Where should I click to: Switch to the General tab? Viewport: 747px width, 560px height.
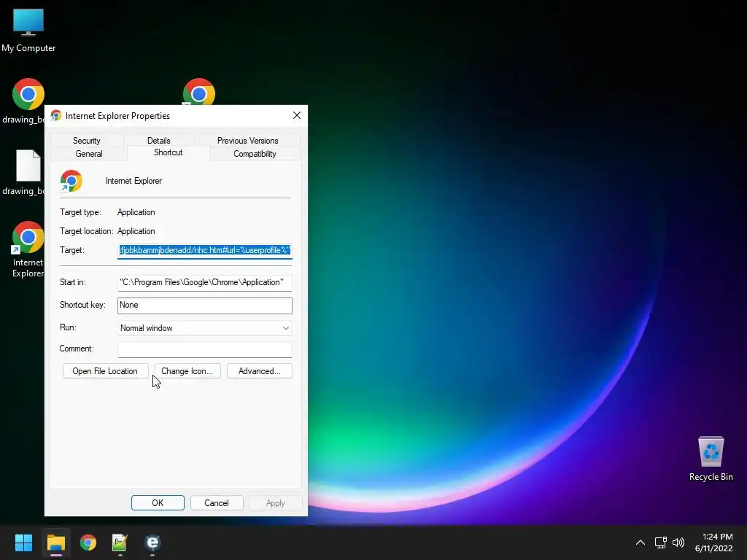[88, 154]
